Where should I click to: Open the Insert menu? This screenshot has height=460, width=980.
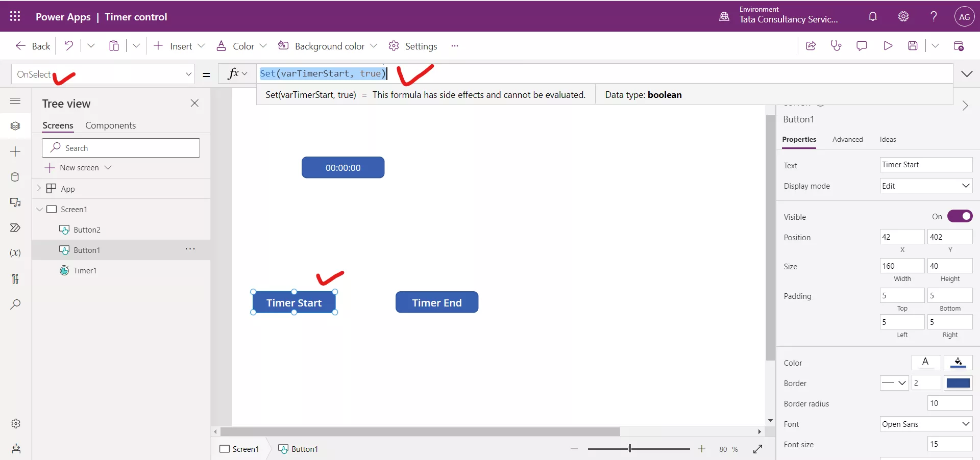coord(179,45)
